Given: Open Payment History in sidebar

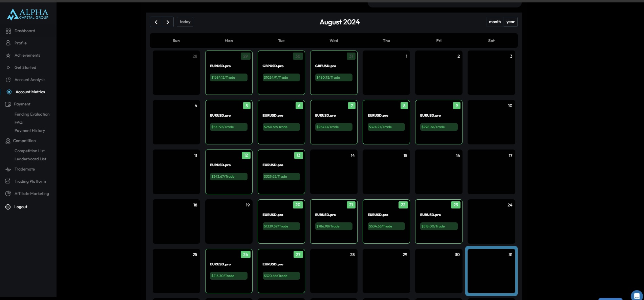Looking at the screenshot, I should tap(30, 131).
